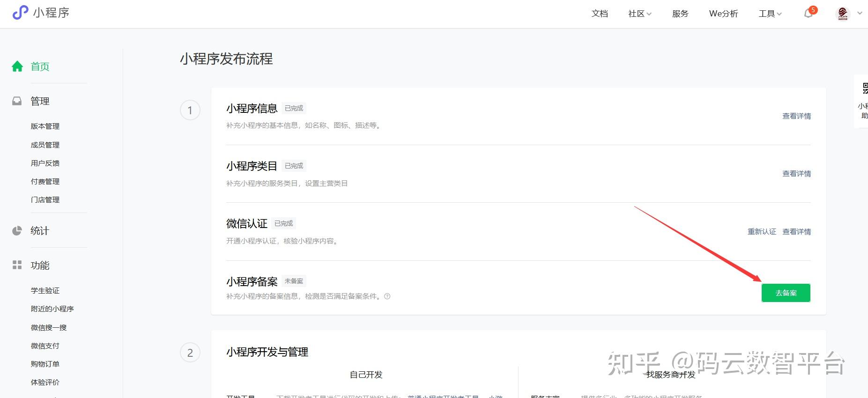The width and height of the screenshot is (868, 398).
Task: Click the 功能 grid icon
Action: [17, 265]
